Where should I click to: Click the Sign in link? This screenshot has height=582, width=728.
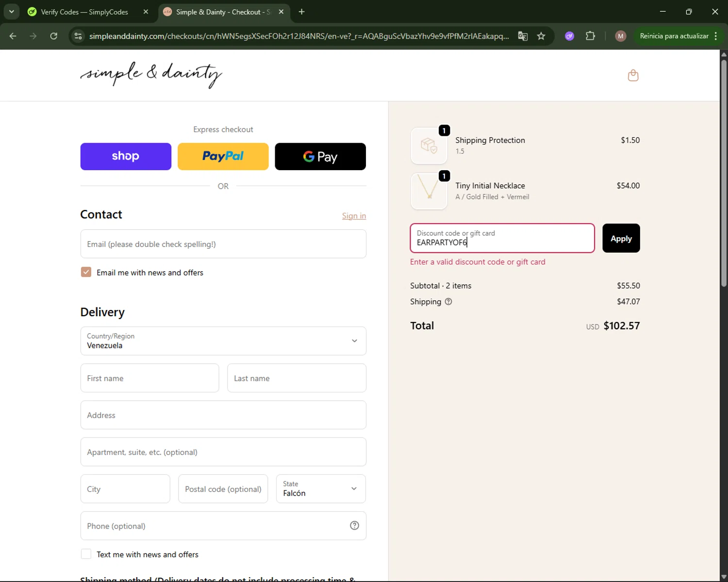click(354, 216)
